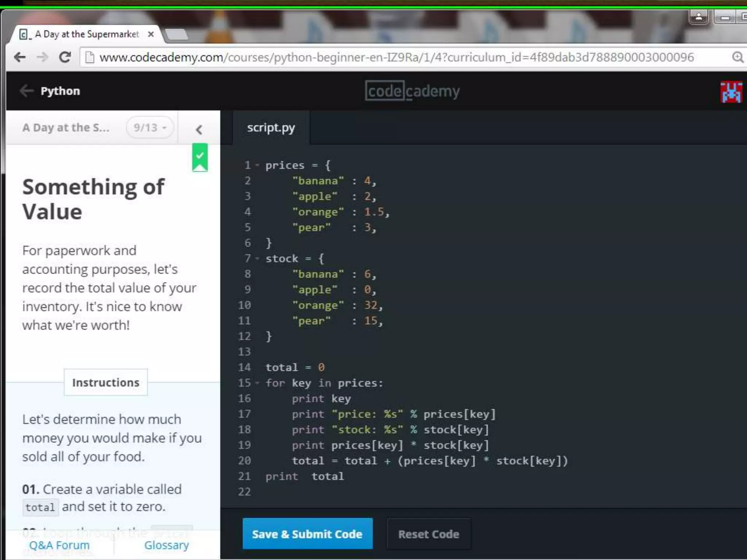The image size is (747, 560).
Task: Fold the stock dictionary at line 7
Action: pyautogui.click(x=258, y=259)
